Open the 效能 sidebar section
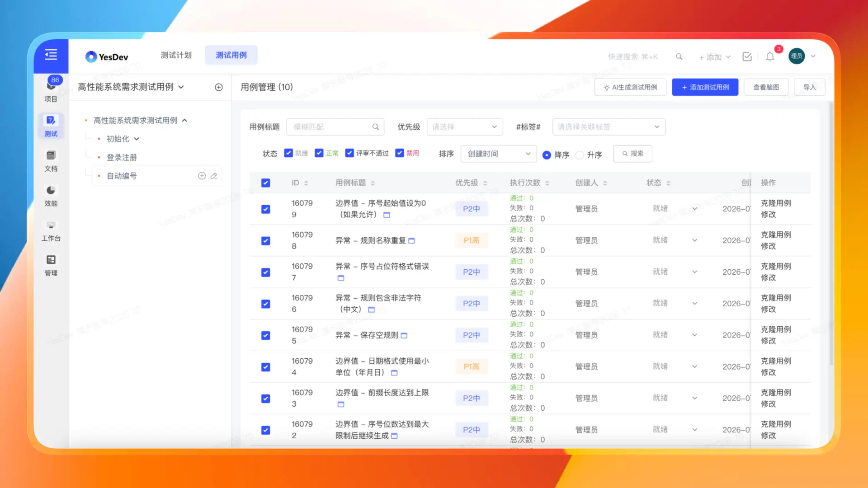Viewport: 868px width, 488px height. tap(51, 196)
